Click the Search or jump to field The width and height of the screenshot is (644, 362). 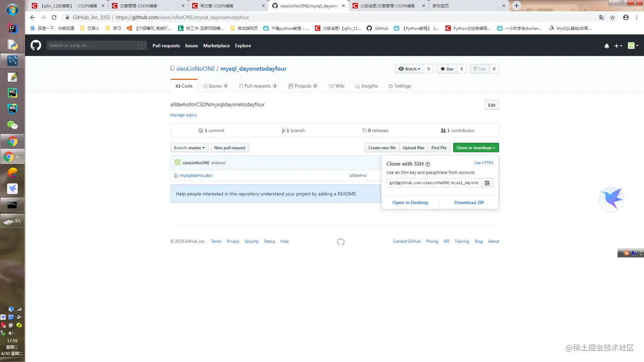97,45
